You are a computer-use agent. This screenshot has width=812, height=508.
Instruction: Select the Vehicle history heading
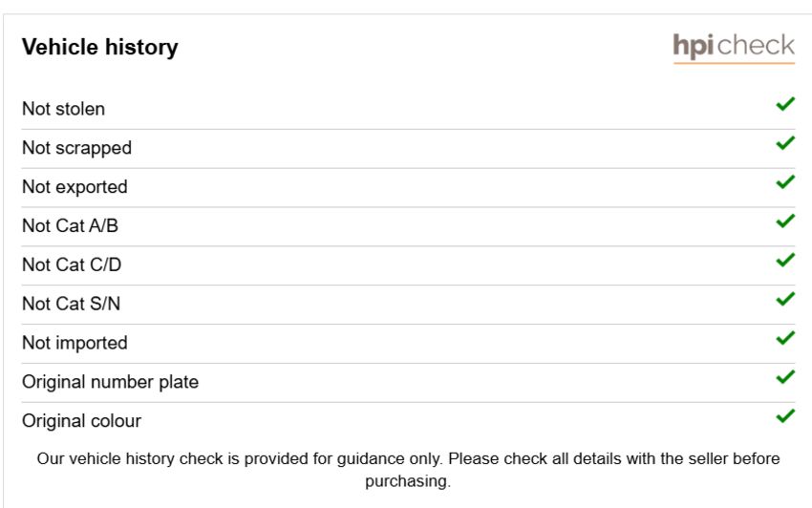click(100, 47)
